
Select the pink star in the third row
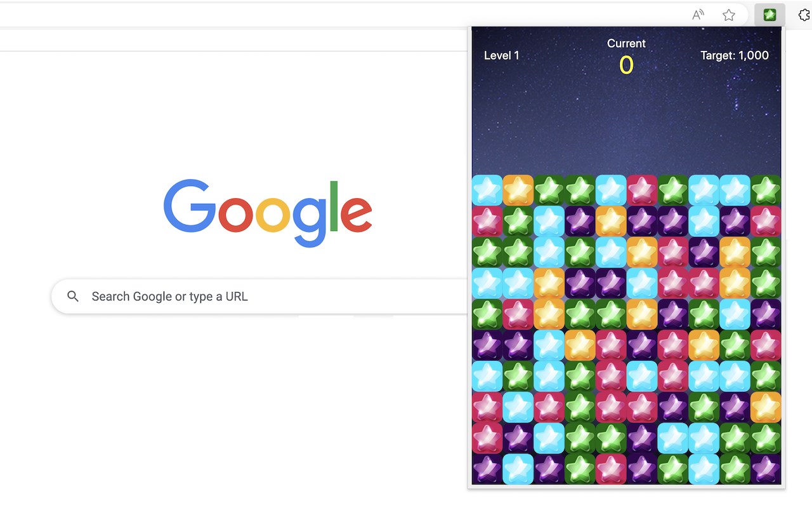(673, 252)
